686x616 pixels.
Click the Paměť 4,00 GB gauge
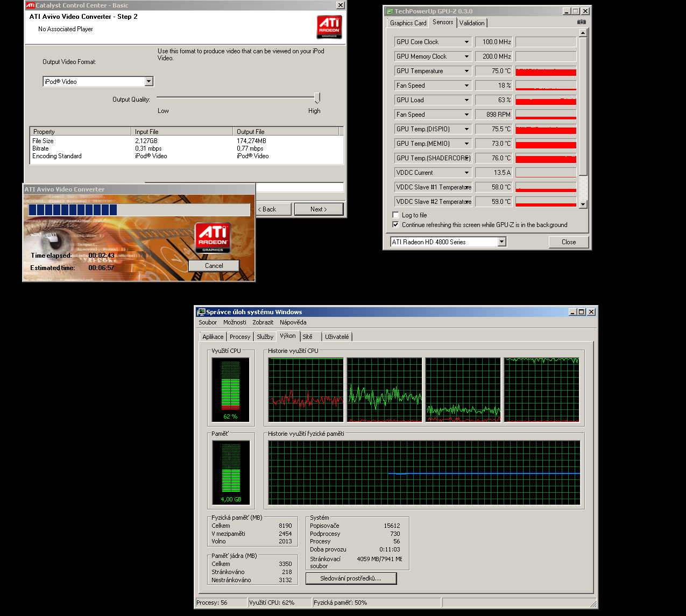coord(231,472)
